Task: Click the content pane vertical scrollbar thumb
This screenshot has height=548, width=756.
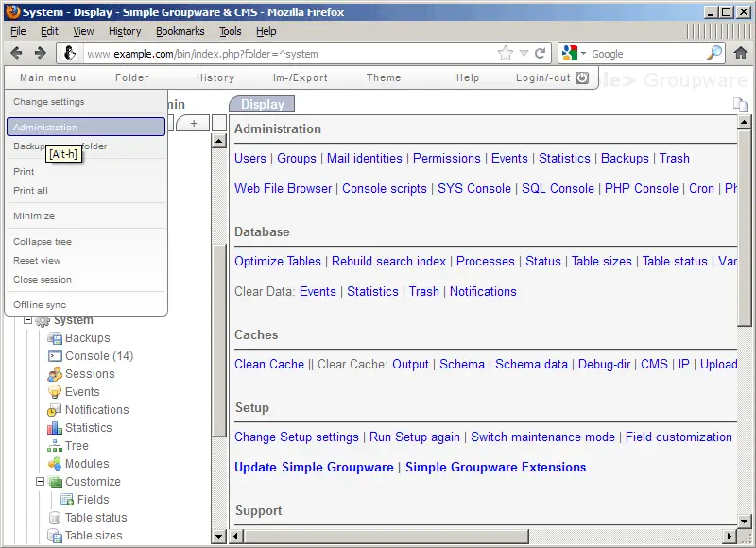Action: (744, 229)
